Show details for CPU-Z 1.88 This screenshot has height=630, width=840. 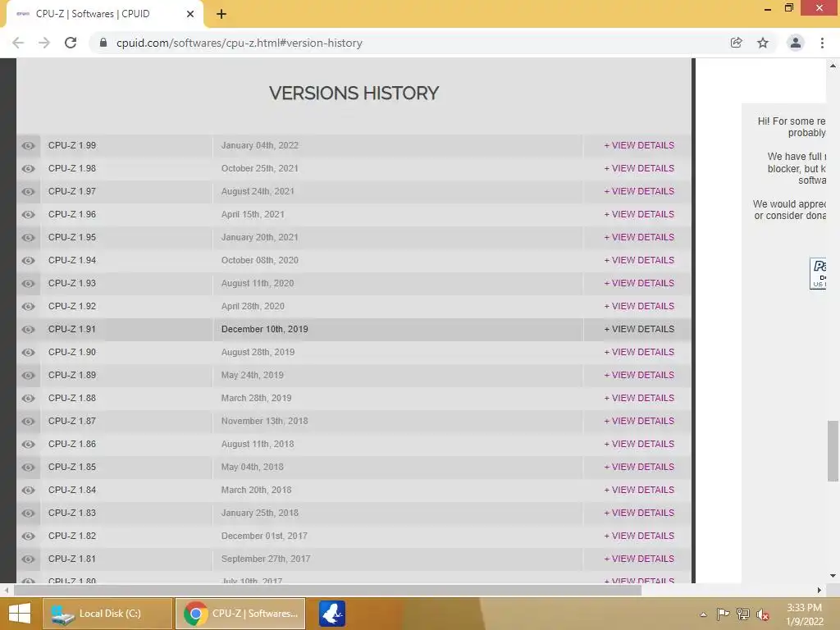click(x=639, y=399)
